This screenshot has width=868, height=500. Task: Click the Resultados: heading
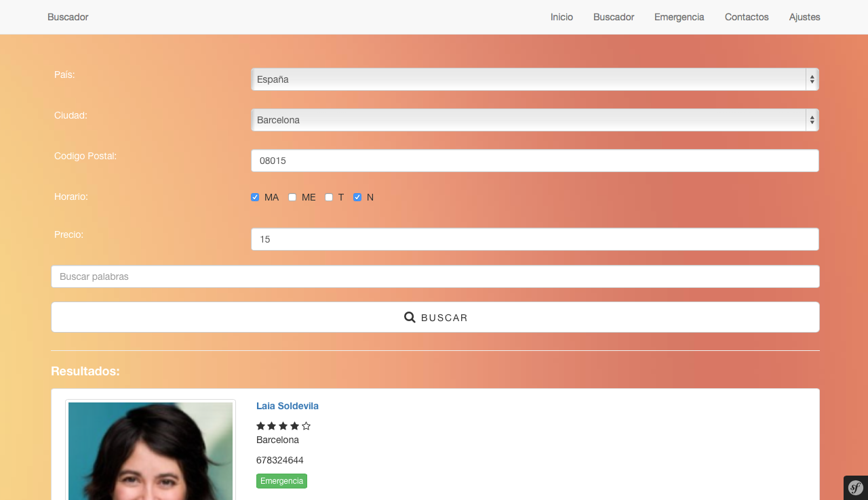85,371
